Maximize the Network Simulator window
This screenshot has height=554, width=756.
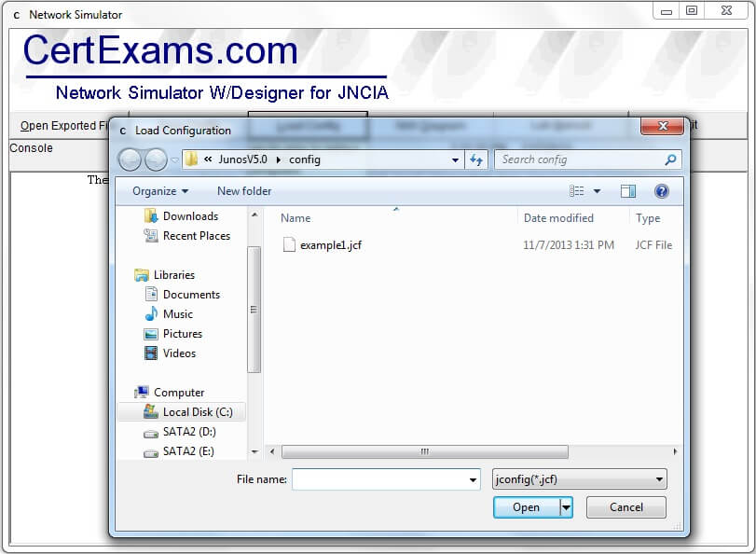point(692,10)
